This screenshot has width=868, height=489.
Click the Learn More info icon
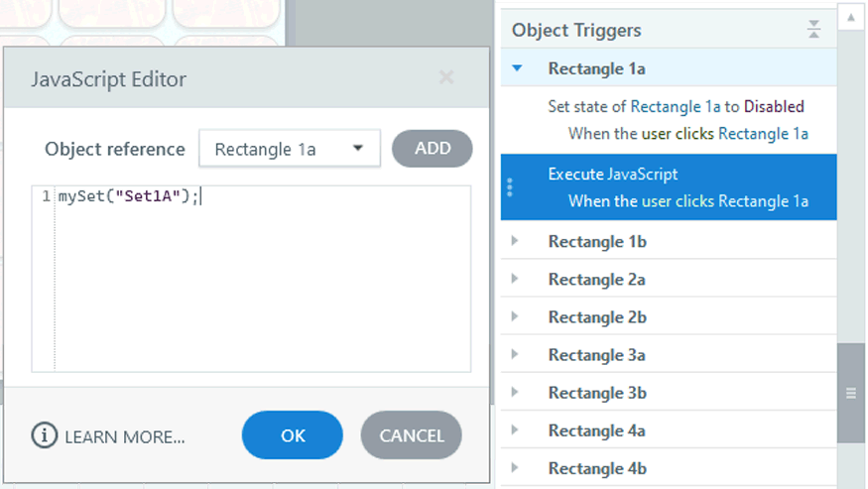coord(45,435)
